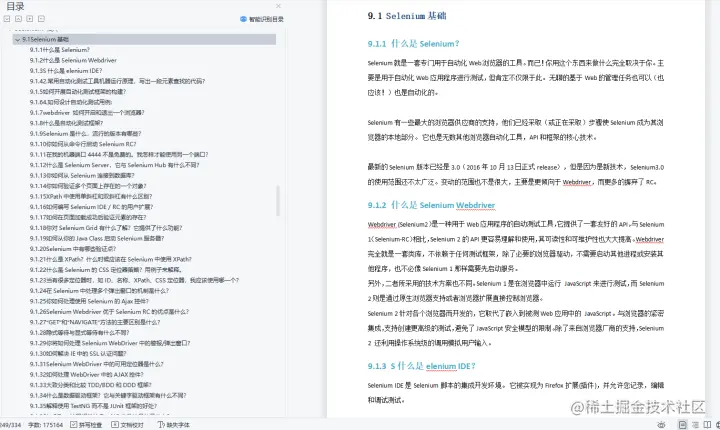Open entry 9.1.18 about Selenium Grid
Image resolution: width=720 pixels, height=430 pixels.
[x=106, y=228]
